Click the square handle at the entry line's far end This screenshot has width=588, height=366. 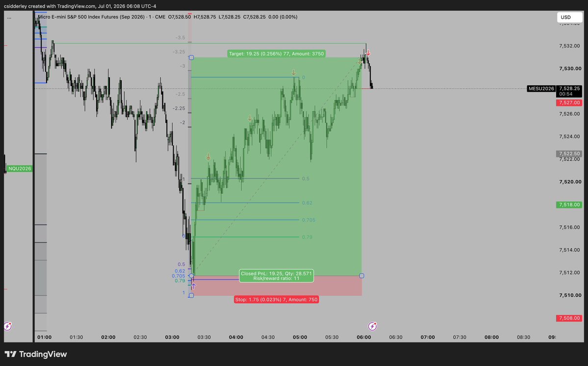click(361, 276)
